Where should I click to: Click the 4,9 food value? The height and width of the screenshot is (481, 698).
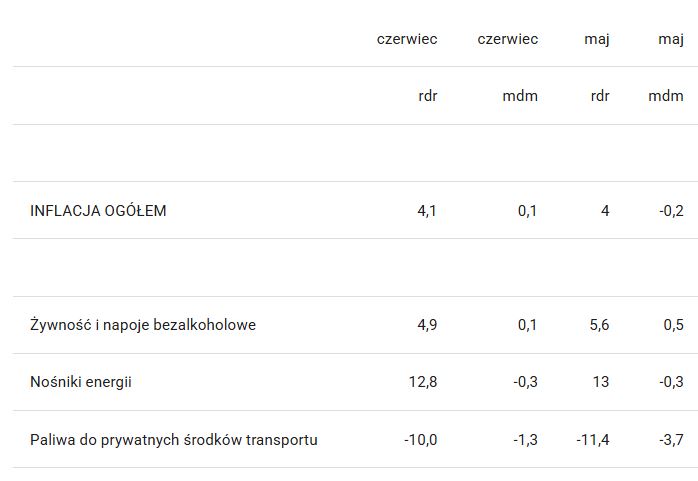click(427, 325)
